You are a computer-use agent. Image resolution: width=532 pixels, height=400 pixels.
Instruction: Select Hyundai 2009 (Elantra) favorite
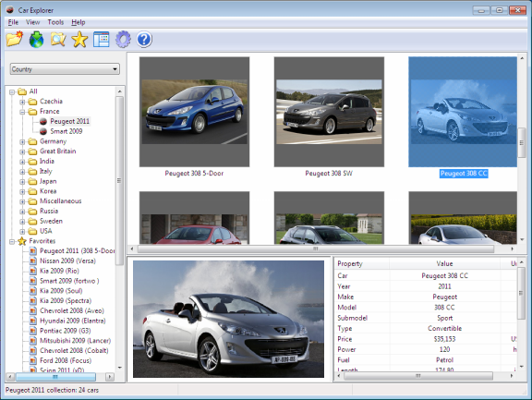click(73, 321)
